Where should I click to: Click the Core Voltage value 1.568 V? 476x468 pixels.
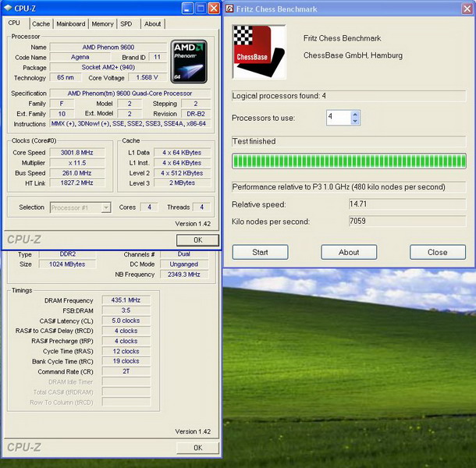(147, 77)
